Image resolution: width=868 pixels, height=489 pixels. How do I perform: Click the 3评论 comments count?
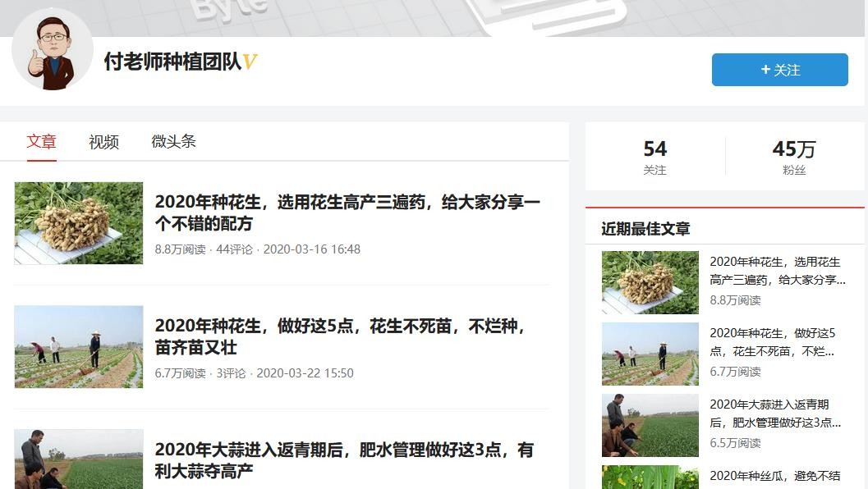pos(231,373)
